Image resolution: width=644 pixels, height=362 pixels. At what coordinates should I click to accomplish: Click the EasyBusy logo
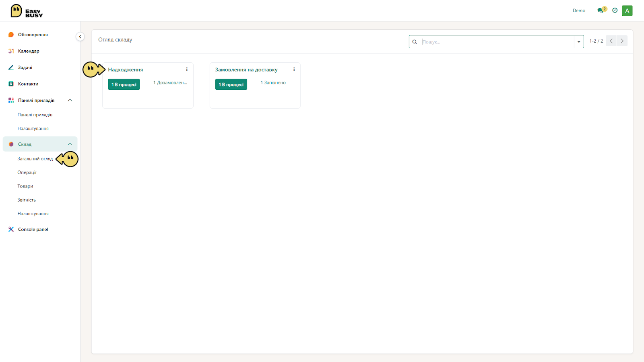27,11
